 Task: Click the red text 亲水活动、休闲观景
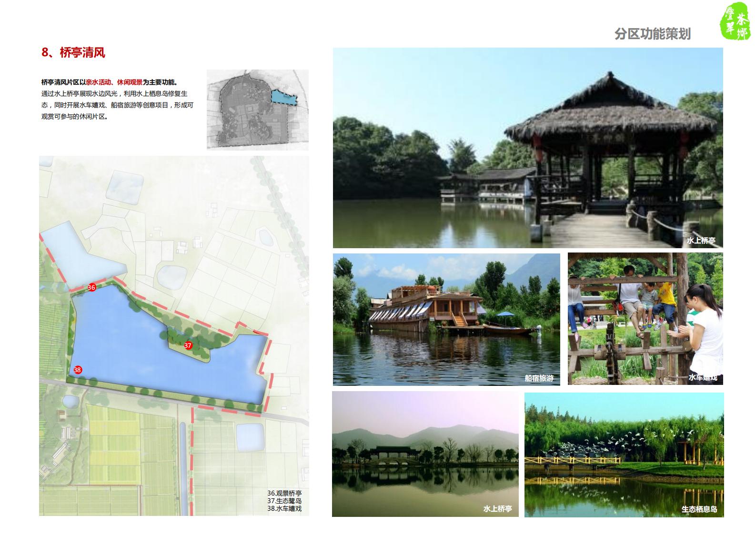(x=114, y=82)
